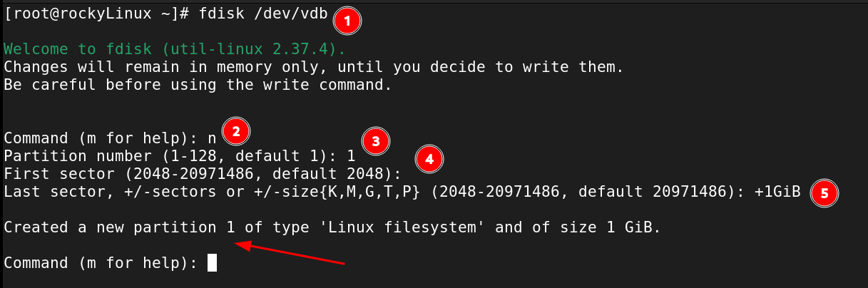This screenshot has width=868, height=288.
Task: Click the red badge number 5
Action: pos(824,192)
